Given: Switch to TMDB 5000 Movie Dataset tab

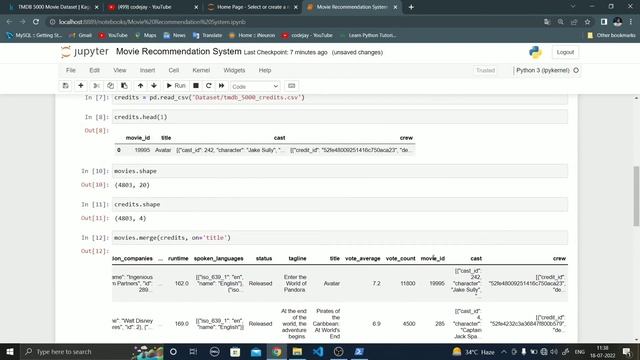Looking at the screenshot, I should tap(54, 7).
